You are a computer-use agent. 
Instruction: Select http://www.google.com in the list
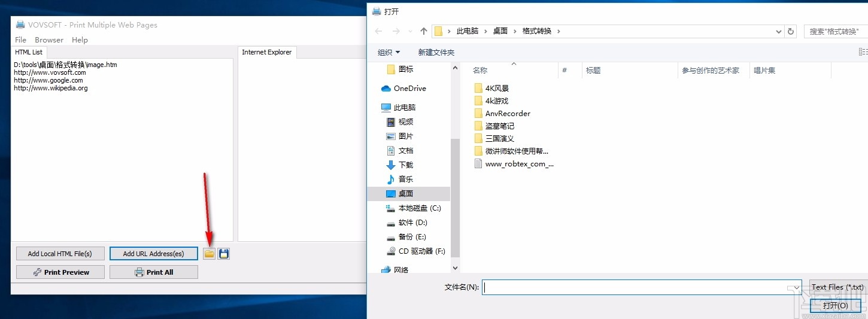tap(48, 80)
